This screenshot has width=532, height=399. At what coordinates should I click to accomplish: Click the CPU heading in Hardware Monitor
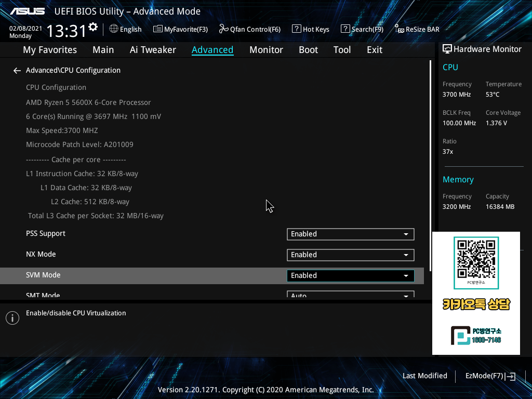(x=450, y=67)
